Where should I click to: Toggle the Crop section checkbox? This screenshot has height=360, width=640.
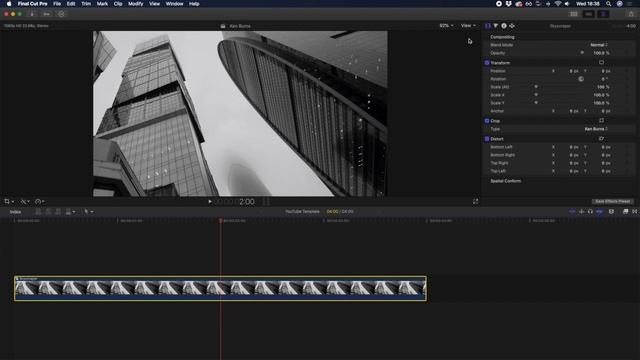(x=487, y=121)
